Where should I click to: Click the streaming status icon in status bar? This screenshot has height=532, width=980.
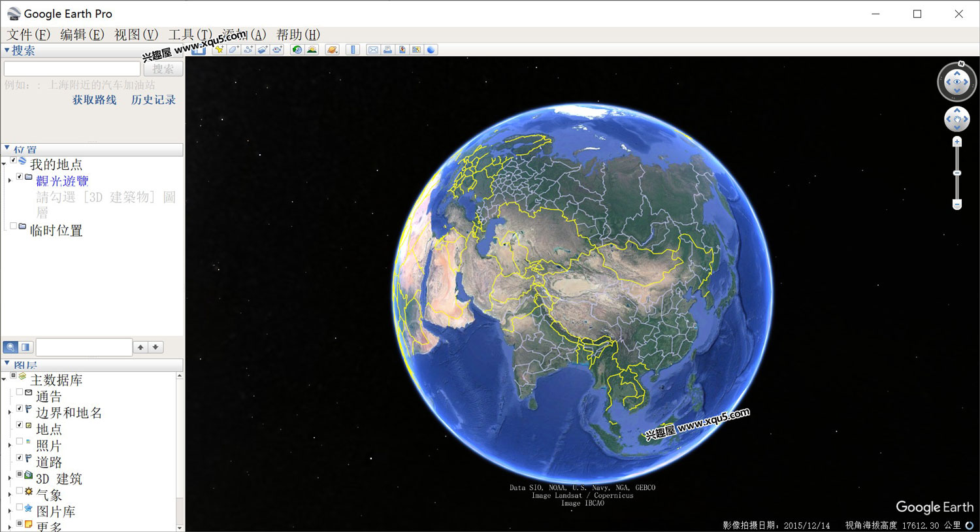coord(970,525)
